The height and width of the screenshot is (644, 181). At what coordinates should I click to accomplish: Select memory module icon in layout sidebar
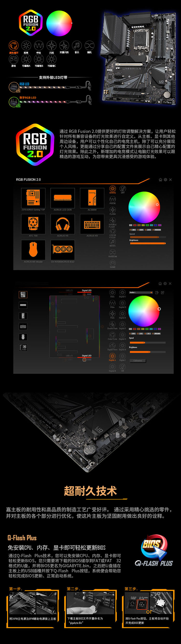23,305
